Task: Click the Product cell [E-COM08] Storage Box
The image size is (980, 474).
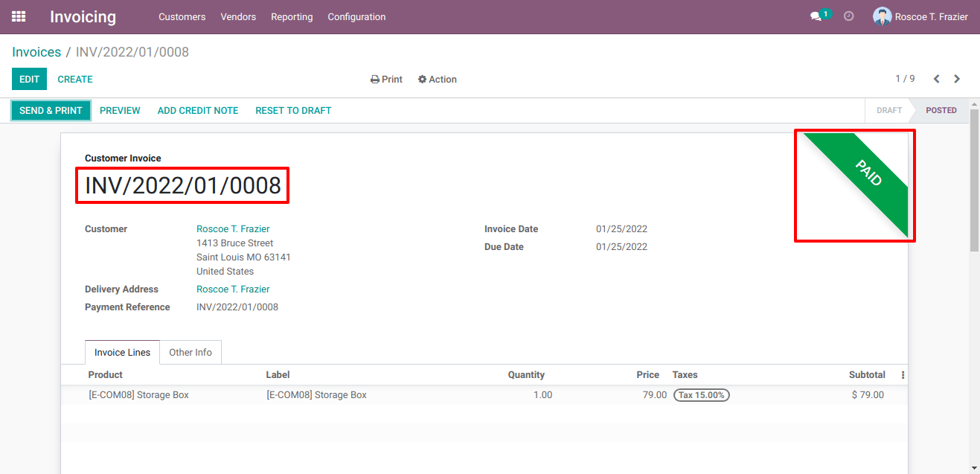Action: (138, 395)
